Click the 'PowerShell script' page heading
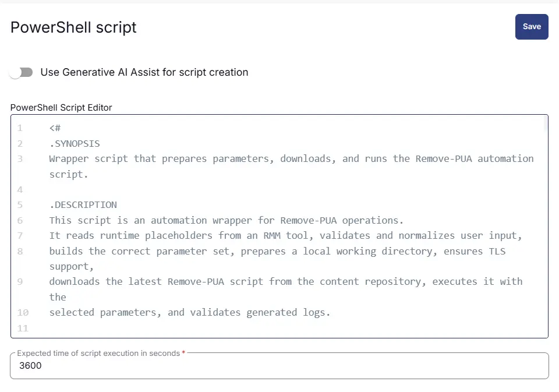The height and width of the screenshot is (392, 559). (x=73, y=27)
